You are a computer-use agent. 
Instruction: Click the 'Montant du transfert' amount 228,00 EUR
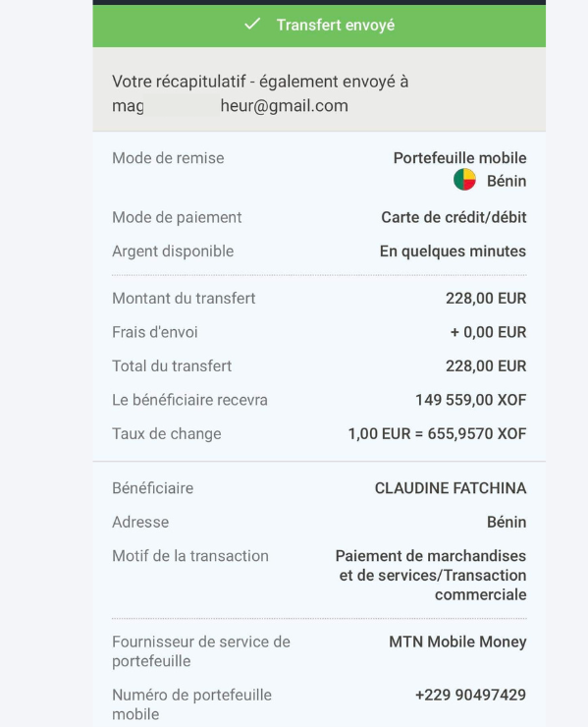pos(486,299)
